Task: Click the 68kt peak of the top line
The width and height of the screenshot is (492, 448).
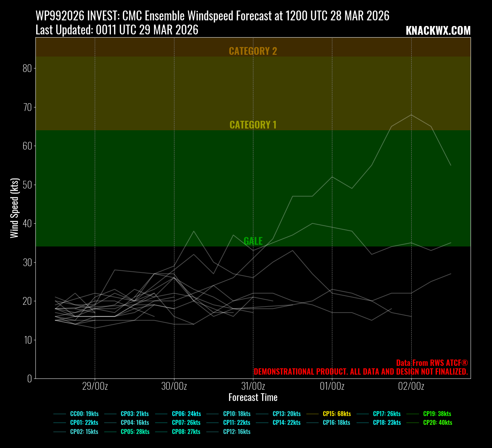Action: pyautogui.click(x=411, y=115)
